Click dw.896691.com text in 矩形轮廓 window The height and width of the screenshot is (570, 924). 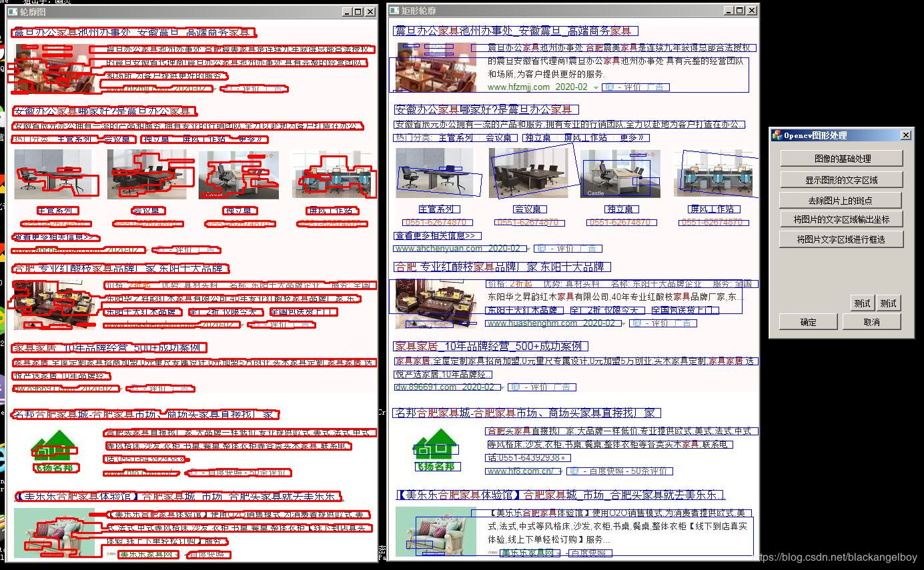426,387
